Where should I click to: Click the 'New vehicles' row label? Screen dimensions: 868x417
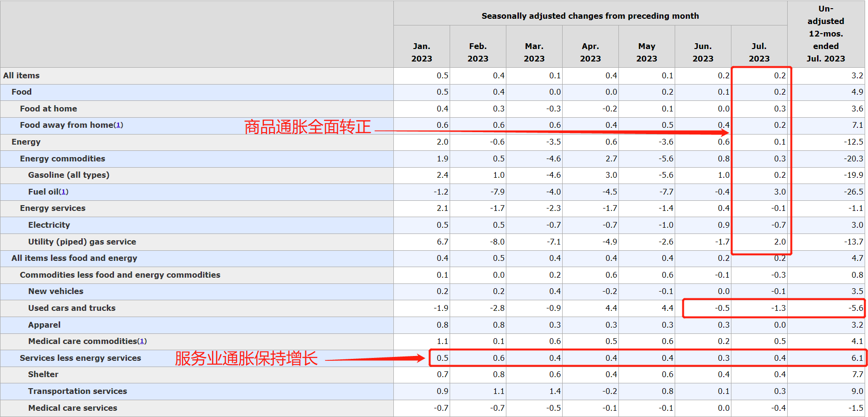point(56,291)
